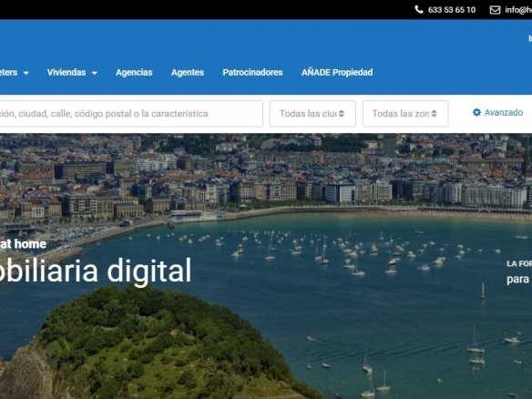Click the info@ email address link

pos(518,10)
